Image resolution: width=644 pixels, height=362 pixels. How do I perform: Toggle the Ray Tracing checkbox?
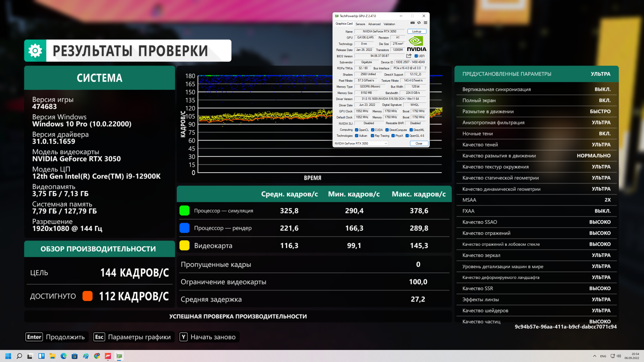pos(372,136)
